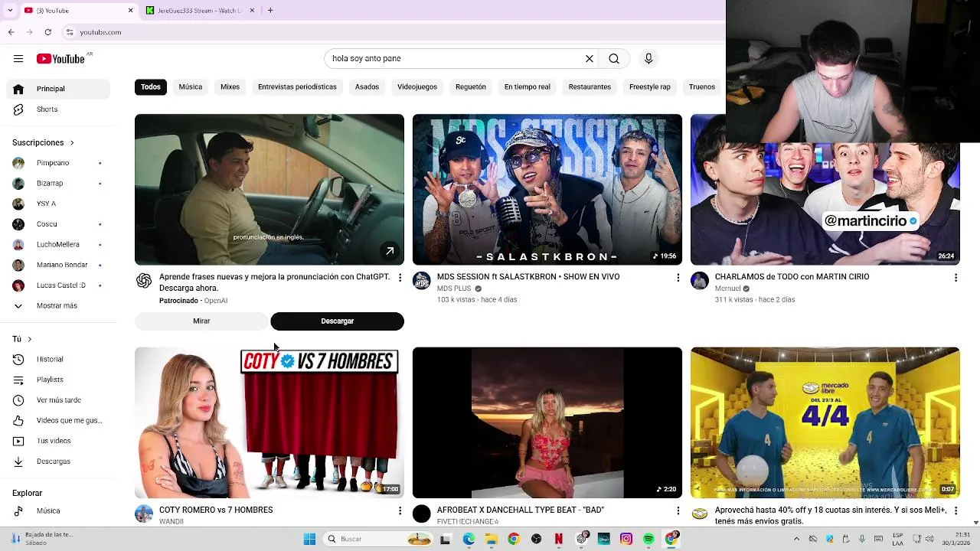Image resolution: width=980 pixels, height=551 pixels.
Task: Expand the Tú section chevron
Action: coord(30,339)
